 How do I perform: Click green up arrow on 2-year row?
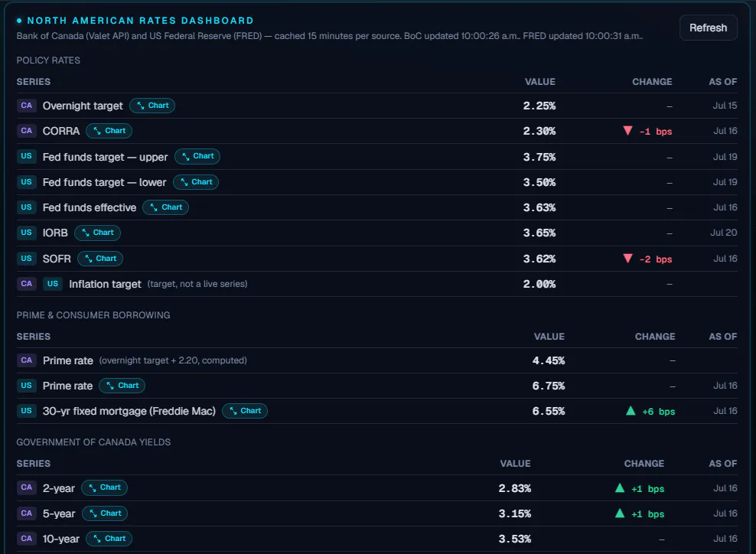(620, 488)
